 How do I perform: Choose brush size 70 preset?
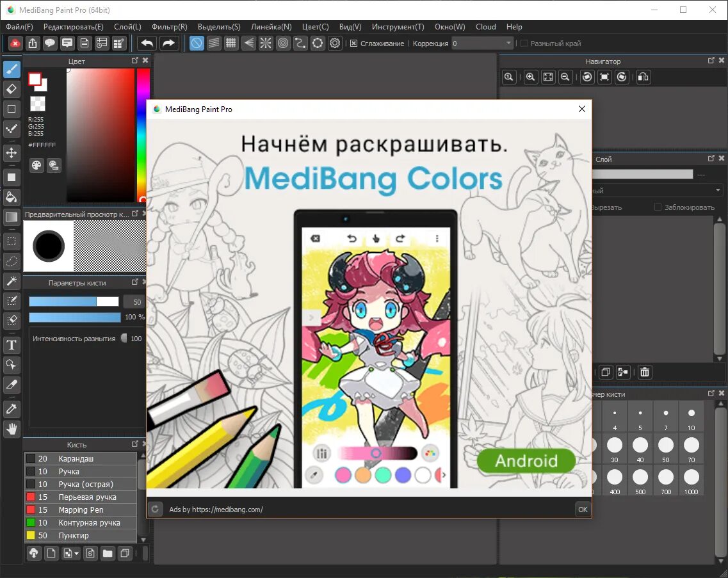pyautogui.click(x=692, y=449)
